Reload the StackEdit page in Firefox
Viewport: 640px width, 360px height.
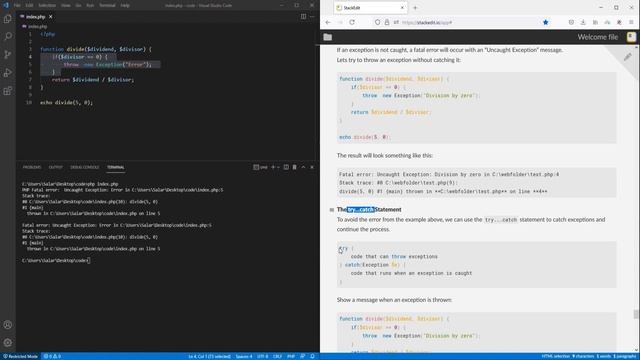tap(352, 22)
